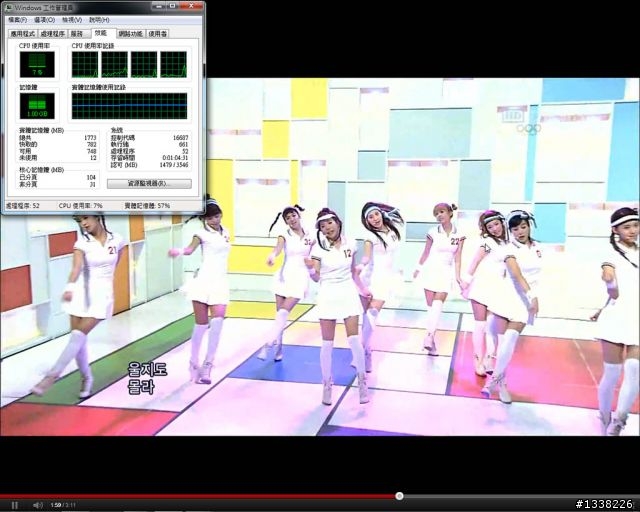Click the status bar entry 實體記憶體: 57%
This screenshot has height=512, width=640.
coord(147,206)
